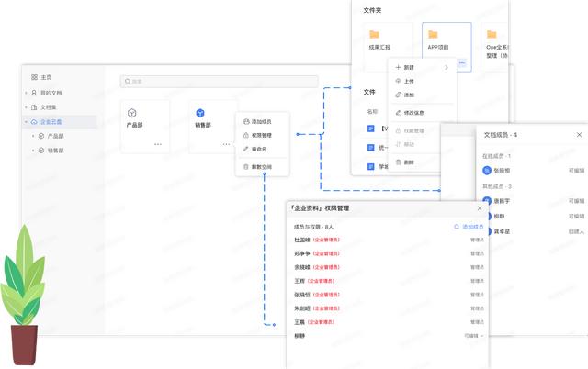Select 杜国峰 in the permissions list
The width and height of the screenshot is (588, 369).
[302, 240]
